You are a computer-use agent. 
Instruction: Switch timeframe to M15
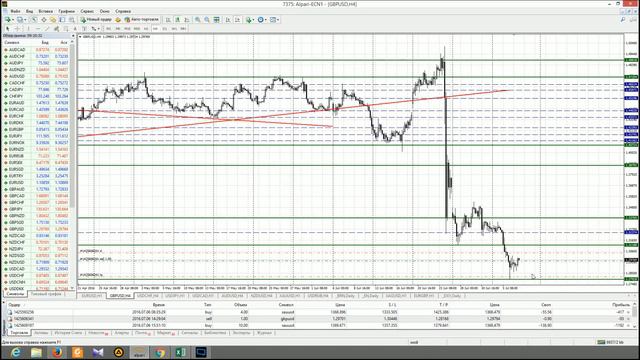(127, 29)
